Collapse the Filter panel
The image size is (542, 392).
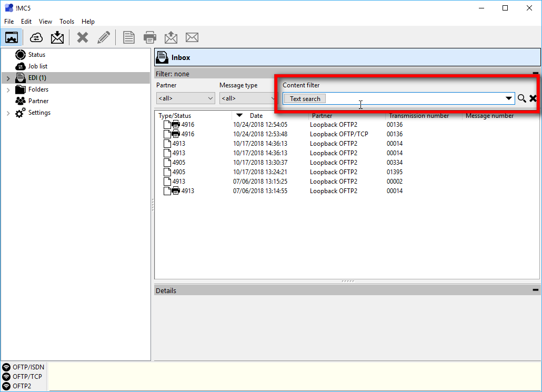(x=536, y=73)
